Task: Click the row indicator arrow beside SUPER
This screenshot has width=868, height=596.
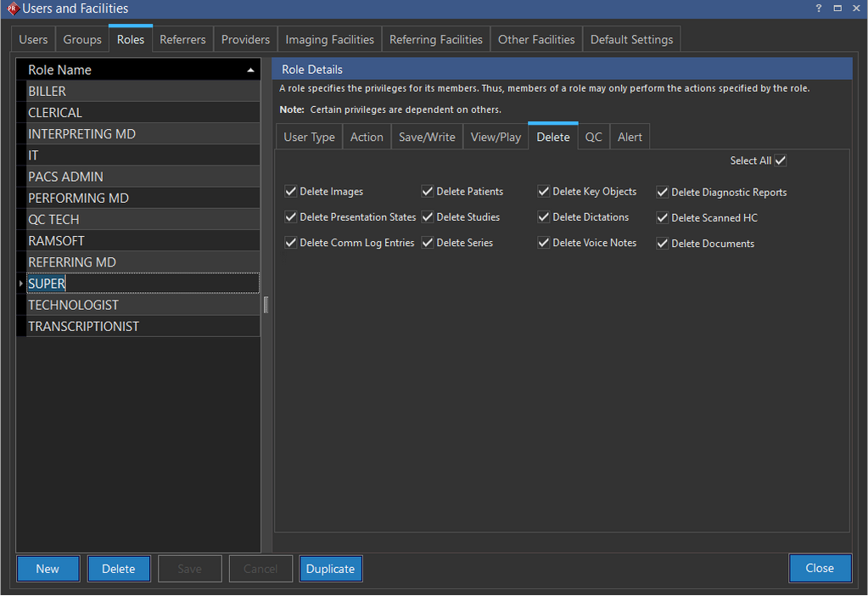Action: pyautogui.click(x=20, y=284)
